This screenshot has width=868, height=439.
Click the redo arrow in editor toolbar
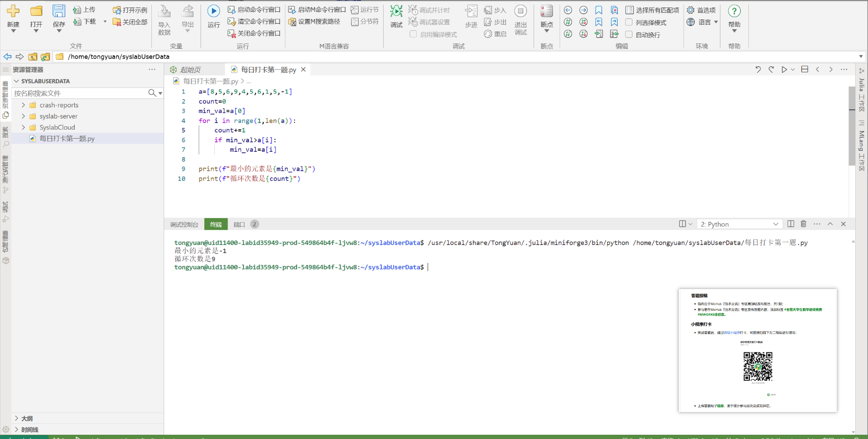[x=772, y=70]
